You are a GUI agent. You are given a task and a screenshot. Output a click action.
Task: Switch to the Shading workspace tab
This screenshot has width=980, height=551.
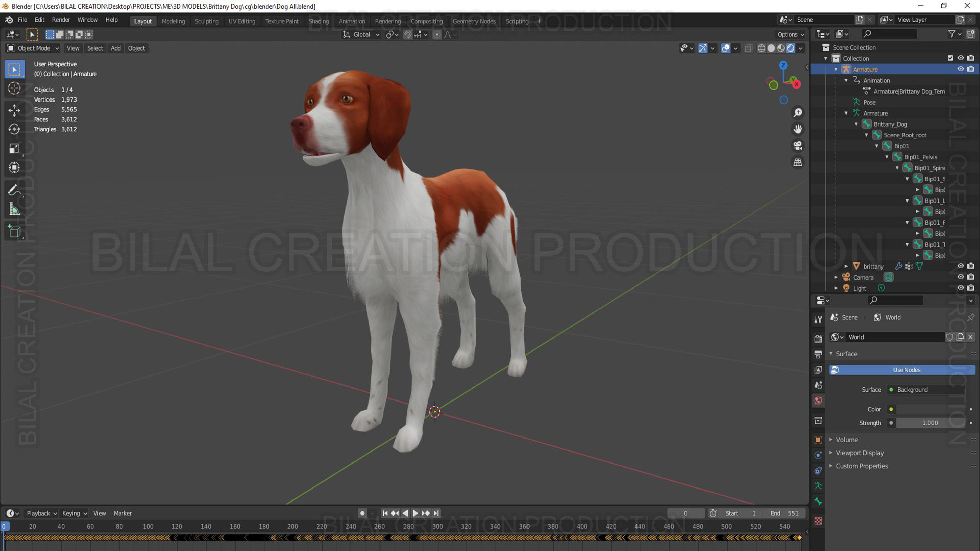pos(318,21)
